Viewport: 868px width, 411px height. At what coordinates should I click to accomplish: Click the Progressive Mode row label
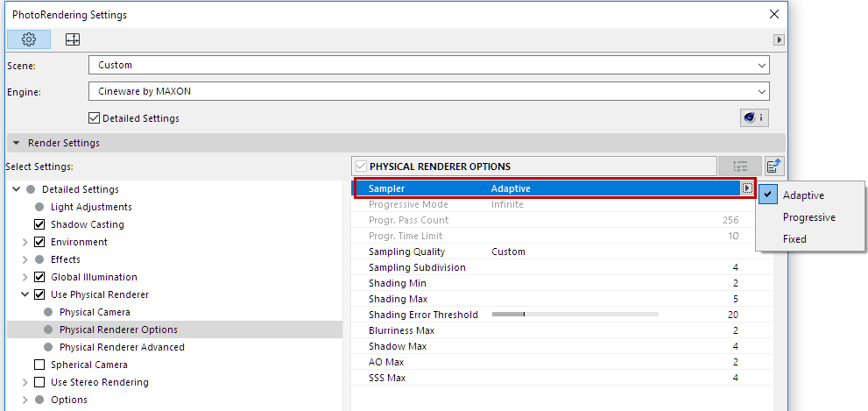[x=408, y=204]
